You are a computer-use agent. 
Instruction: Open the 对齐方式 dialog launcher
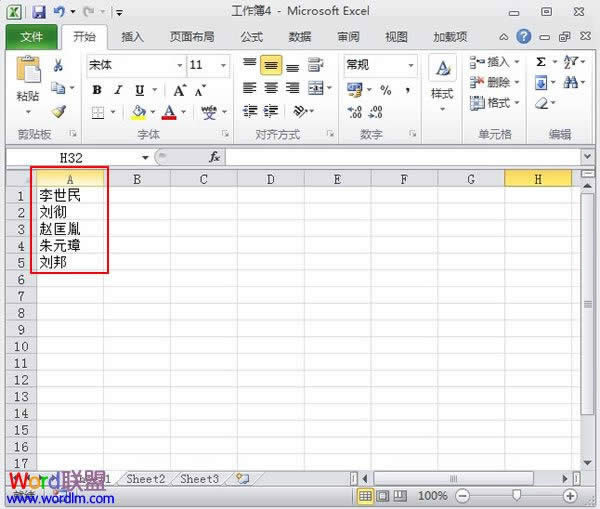(330, 134)
